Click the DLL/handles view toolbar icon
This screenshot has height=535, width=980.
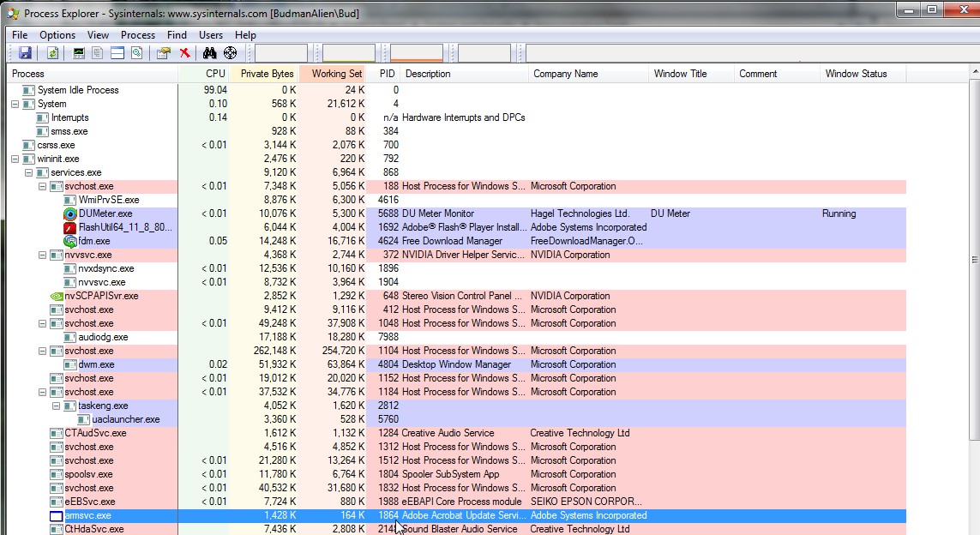(136, 53)
